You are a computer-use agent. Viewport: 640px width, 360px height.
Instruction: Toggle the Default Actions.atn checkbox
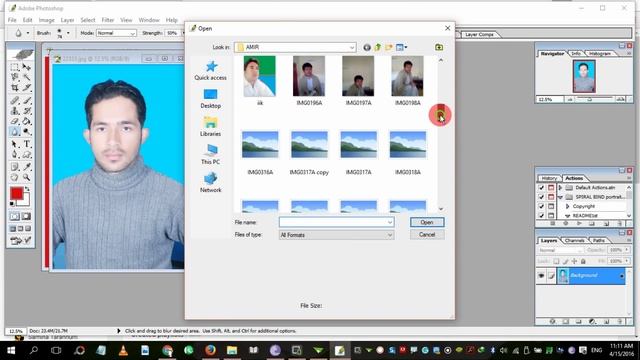542,188
